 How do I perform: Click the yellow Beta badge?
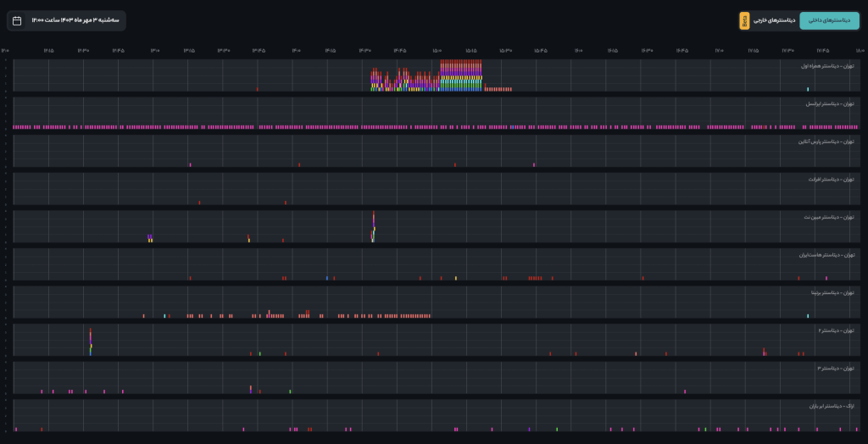[744, 21]
